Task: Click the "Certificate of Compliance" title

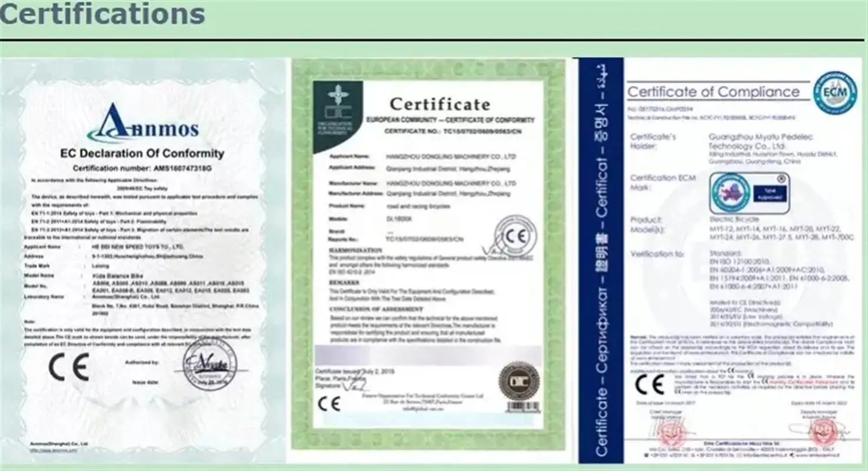Action: (713, 92)
